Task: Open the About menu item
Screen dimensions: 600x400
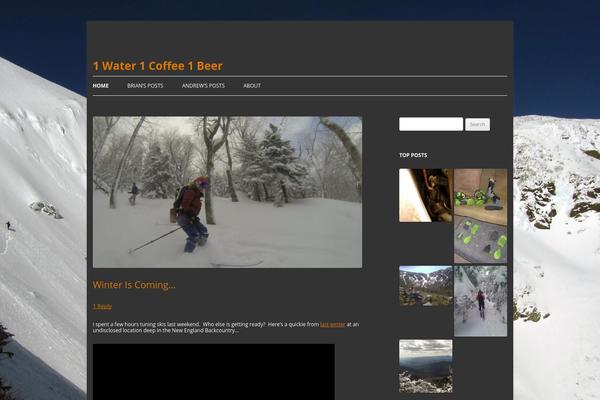Action: point(252,86)
